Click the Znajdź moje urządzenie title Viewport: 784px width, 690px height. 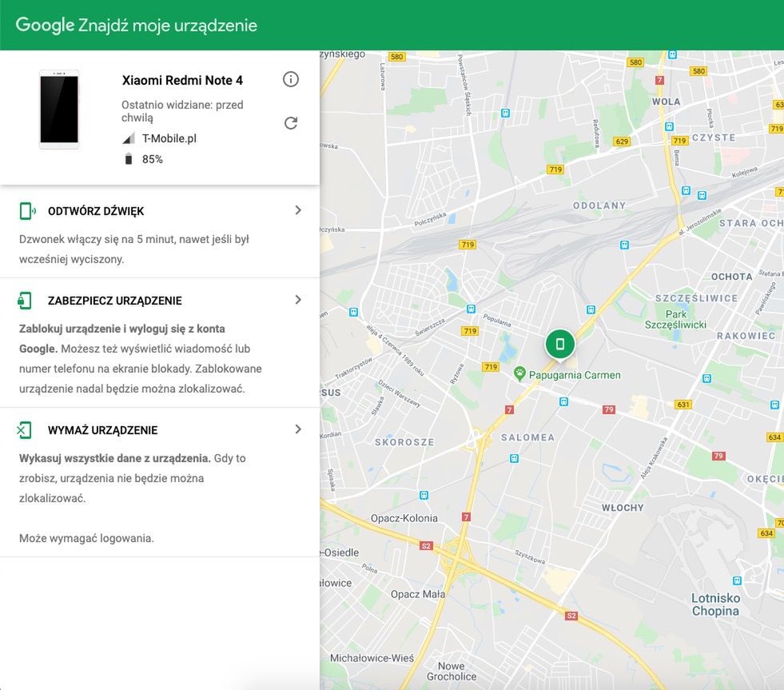click(x=168, y=26)
